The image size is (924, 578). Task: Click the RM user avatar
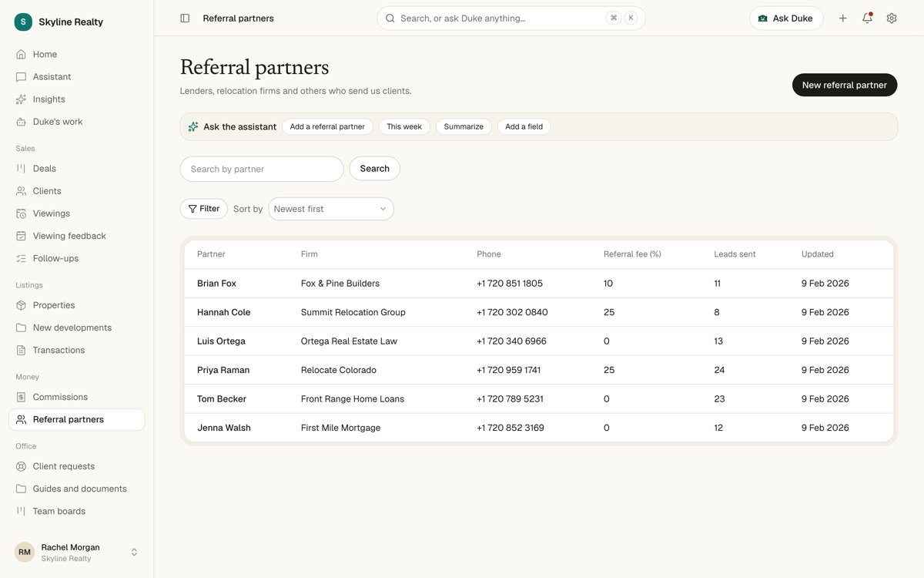(x=25, y=552)
